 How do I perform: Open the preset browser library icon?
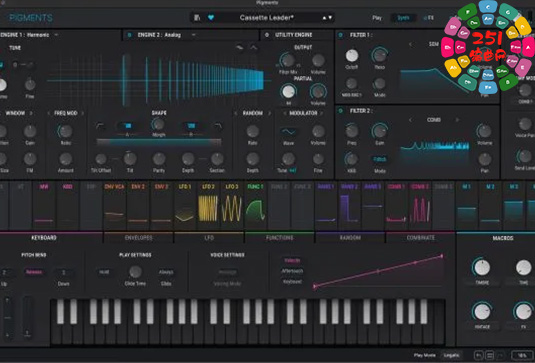pos(197,17)
